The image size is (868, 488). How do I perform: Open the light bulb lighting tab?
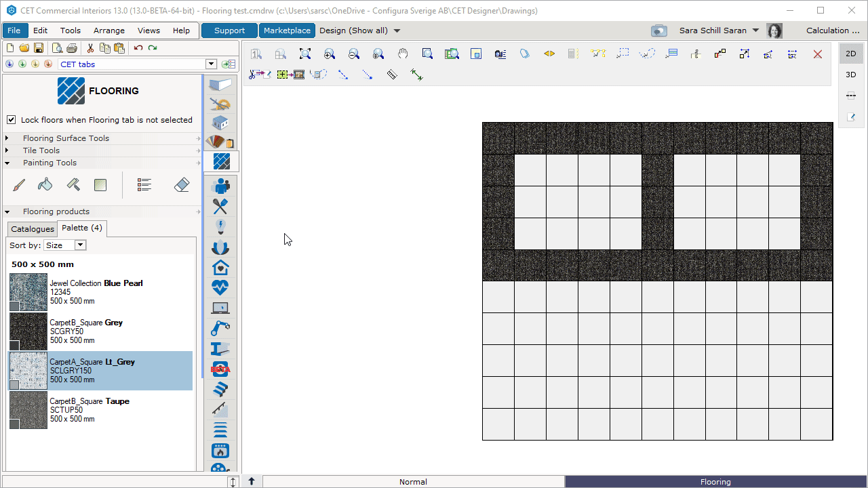(220, 226)
